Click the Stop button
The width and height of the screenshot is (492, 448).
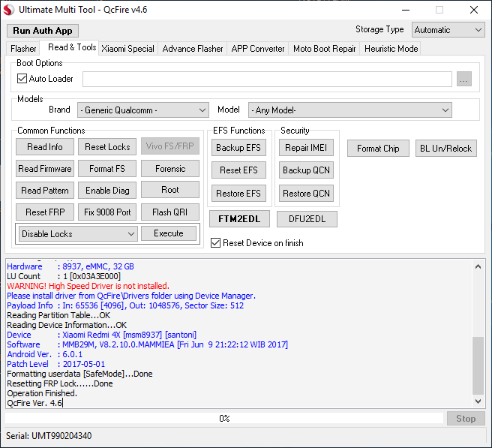pyautogui.click(x=466, y=419)
